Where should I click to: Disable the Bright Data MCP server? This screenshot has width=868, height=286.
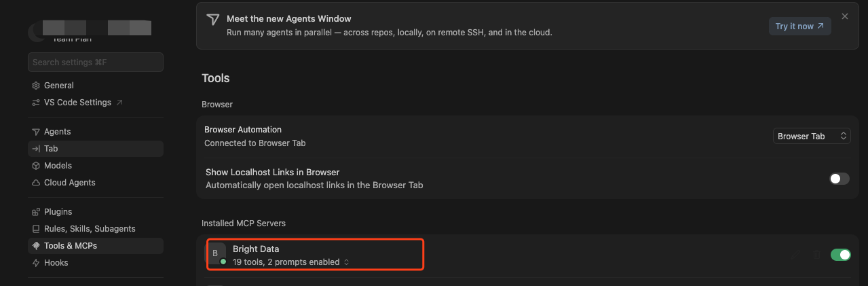tap(840, 255)
